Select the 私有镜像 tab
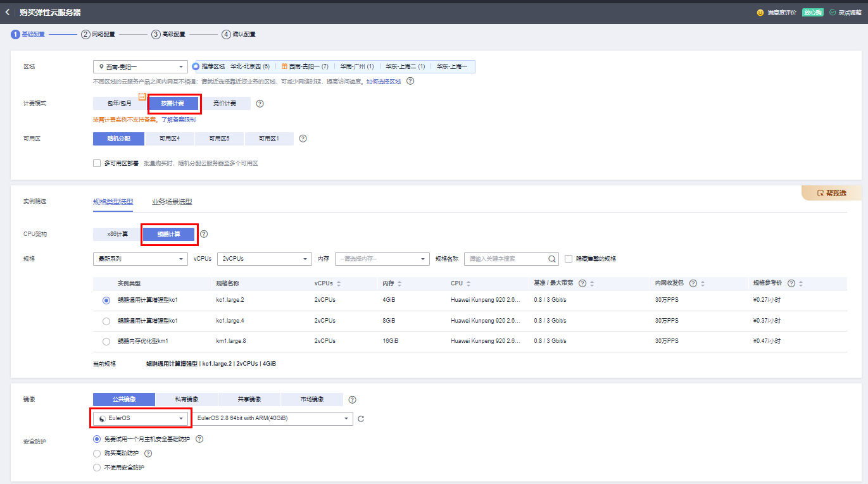The width and height of the screenshot is (868, 484). 187,399
